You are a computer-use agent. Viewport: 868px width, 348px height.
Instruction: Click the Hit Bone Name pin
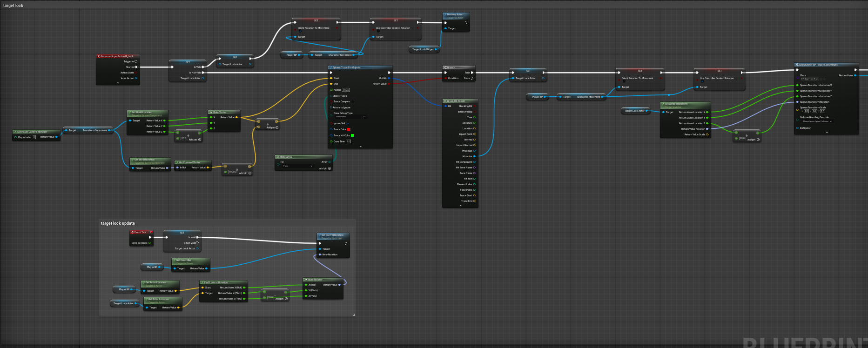click(x=475, y=167)
